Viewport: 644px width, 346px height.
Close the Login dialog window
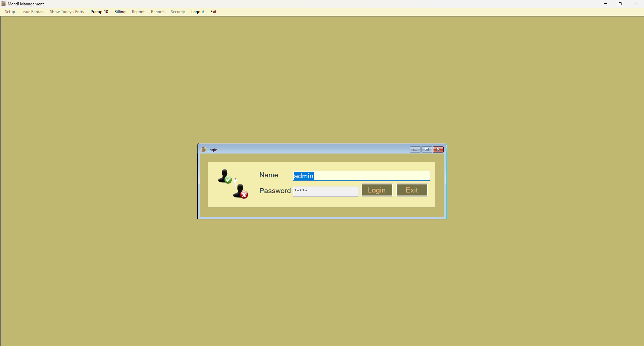(x=438, y=149)
